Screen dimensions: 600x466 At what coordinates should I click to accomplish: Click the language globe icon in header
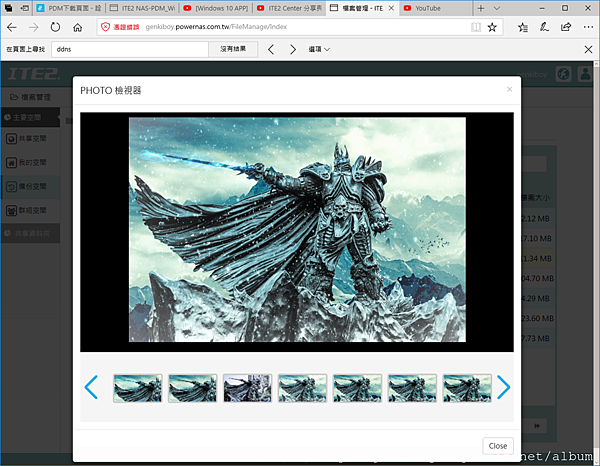[563, 73]
